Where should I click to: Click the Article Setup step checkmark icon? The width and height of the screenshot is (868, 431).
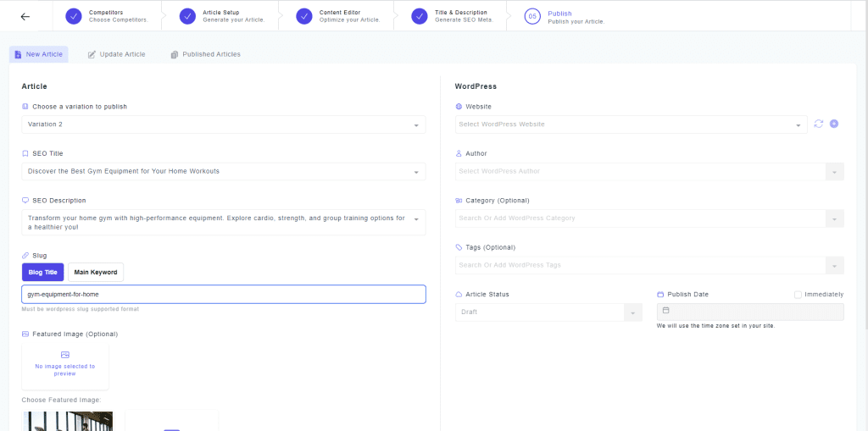[x=187, y=16]
